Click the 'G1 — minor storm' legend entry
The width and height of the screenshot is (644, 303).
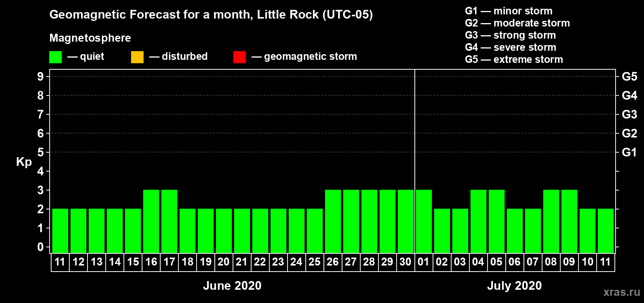508,11
